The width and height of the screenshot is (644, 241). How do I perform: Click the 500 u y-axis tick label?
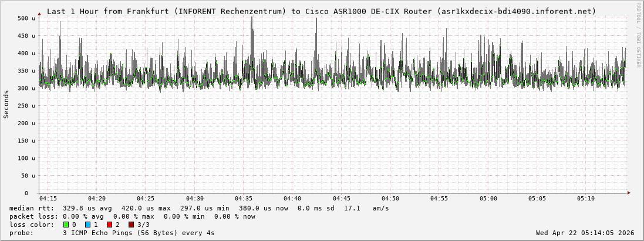coord(27,19)
